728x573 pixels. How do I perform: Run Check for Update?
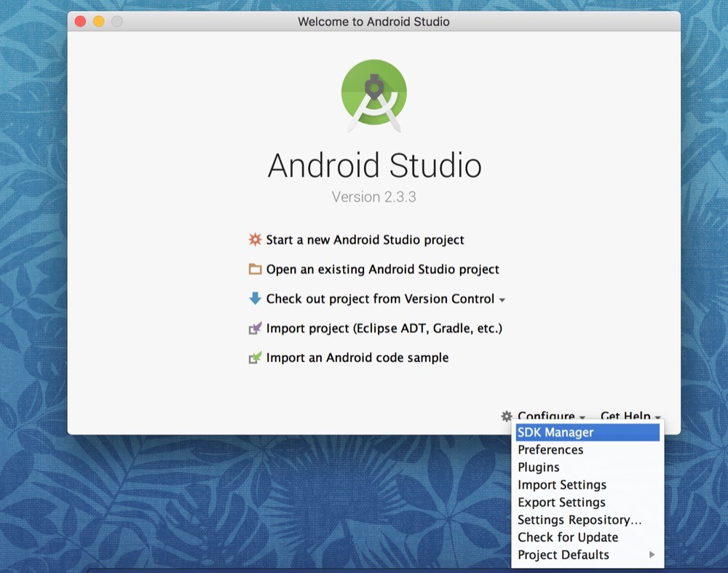click(567, 537)
